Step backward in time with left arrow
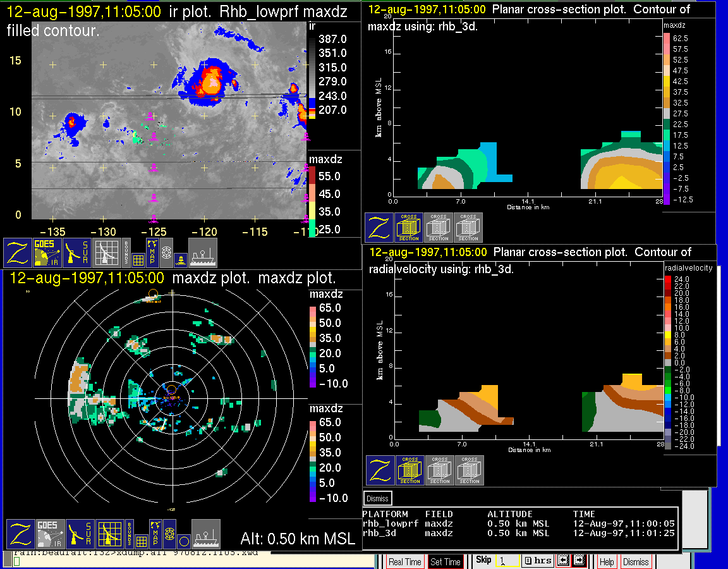Viewport: 728px width, 569px height. [x=564, y=561]
